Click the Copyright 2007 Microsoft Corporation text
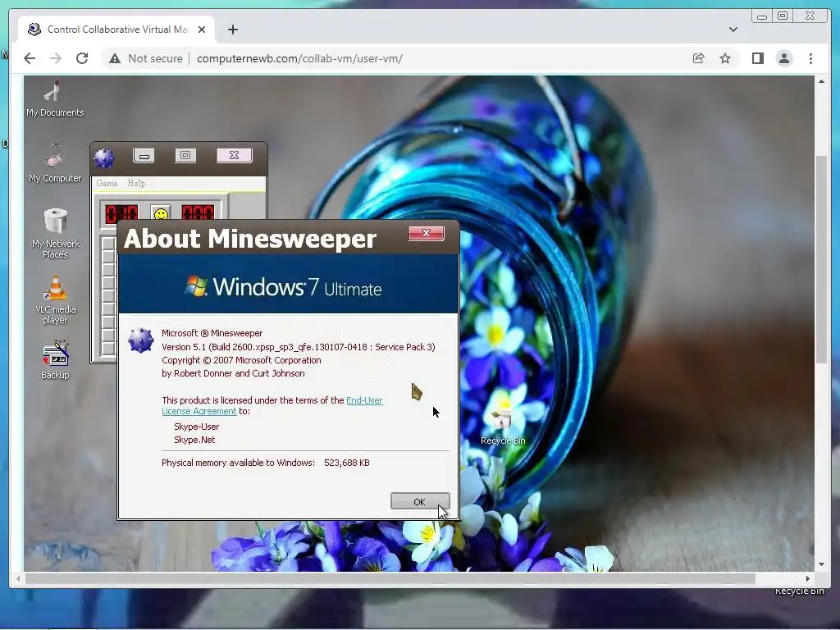 242,361
